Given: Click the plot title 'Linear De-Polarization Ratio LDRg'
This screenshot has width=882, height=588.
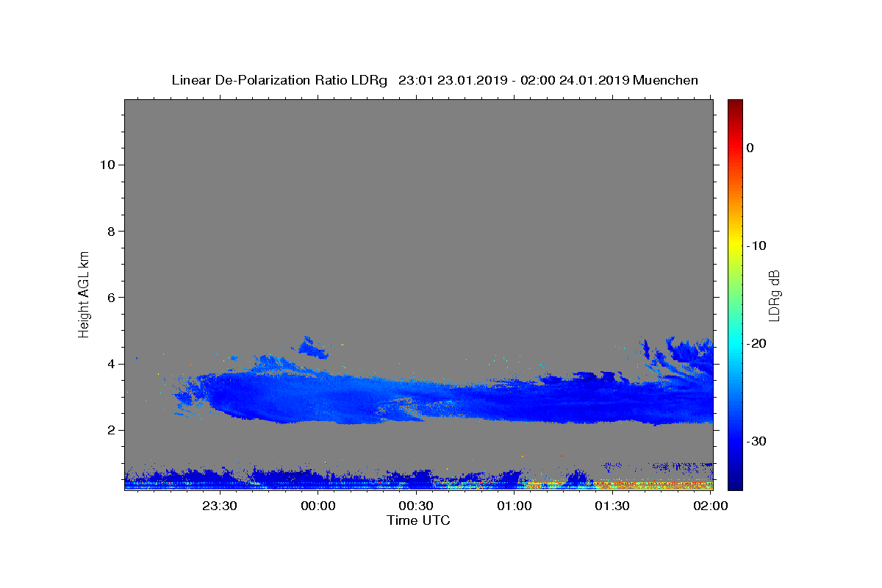Looking at the screenshot, I should click(279, 80).
